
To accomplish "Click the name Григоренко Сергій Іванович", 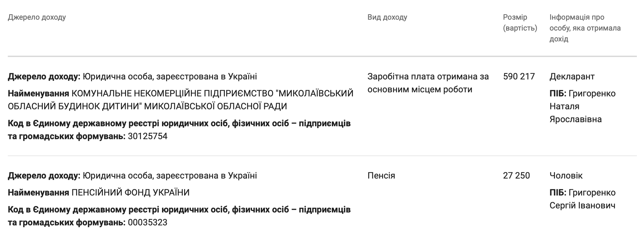I will coord(583,199).
